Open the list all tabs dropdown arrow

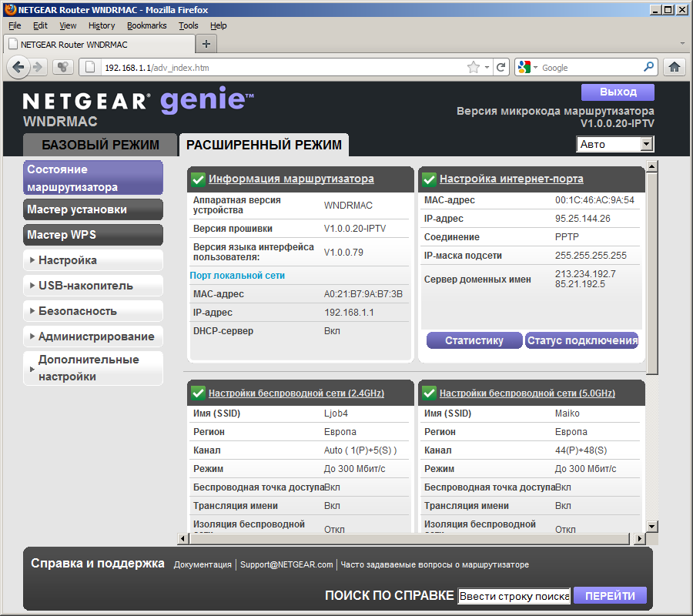pos(682,44)
